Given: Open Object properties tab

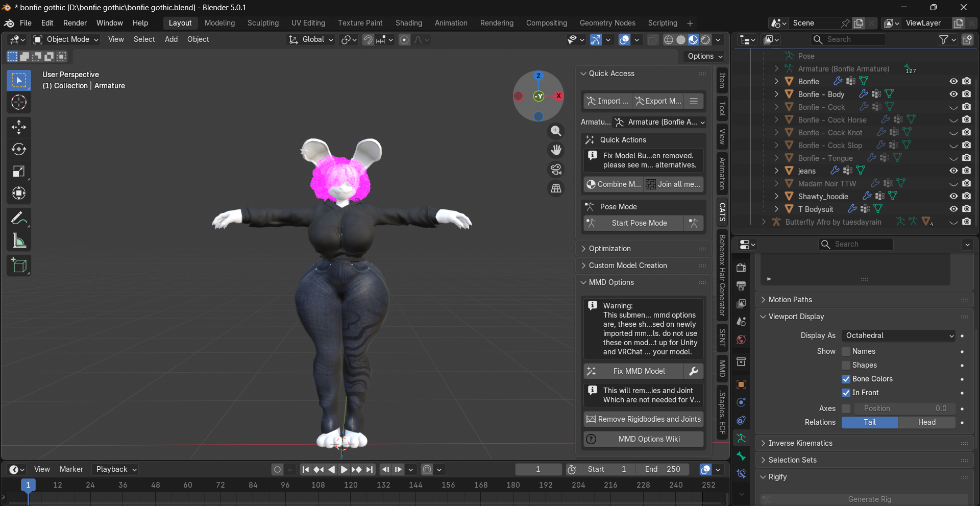Looking at the screenshot, I should 741,384.
